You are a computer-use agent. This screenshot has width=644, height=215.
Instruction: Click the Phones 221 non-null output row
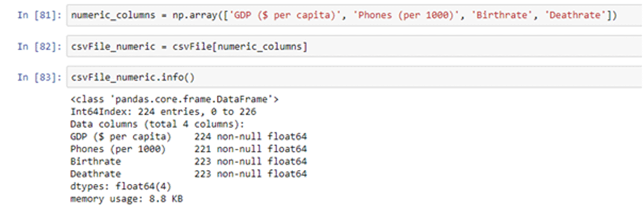point(188,149)
